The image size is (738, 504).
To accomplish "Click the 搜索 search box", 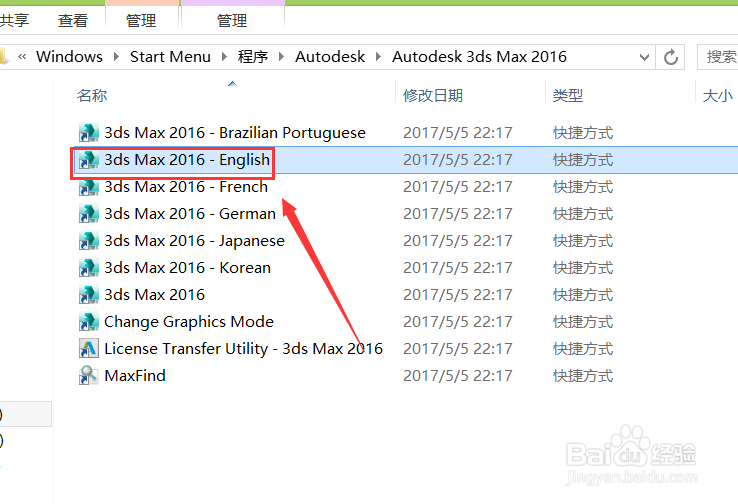I will [718, 57].
